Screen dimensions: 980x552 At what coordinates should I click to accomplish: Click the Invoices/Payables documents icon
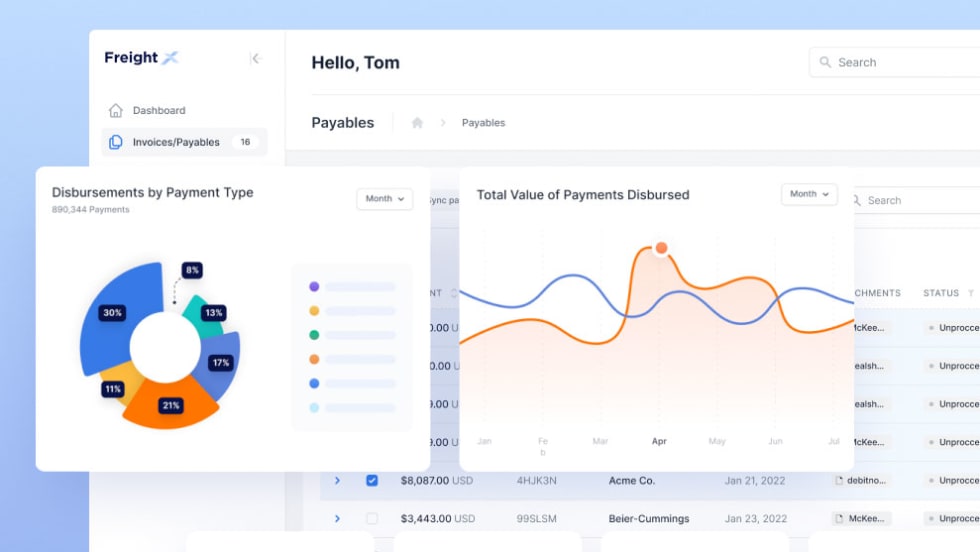pos(116,143)
